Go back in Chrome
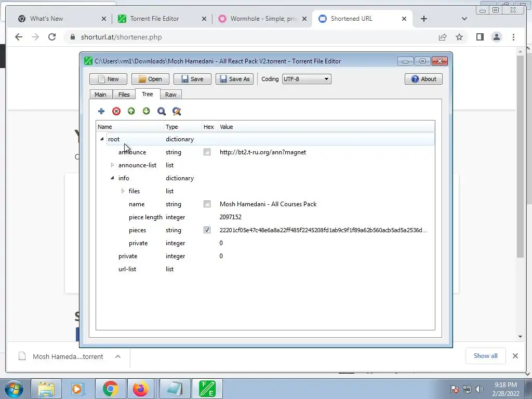 19,37
